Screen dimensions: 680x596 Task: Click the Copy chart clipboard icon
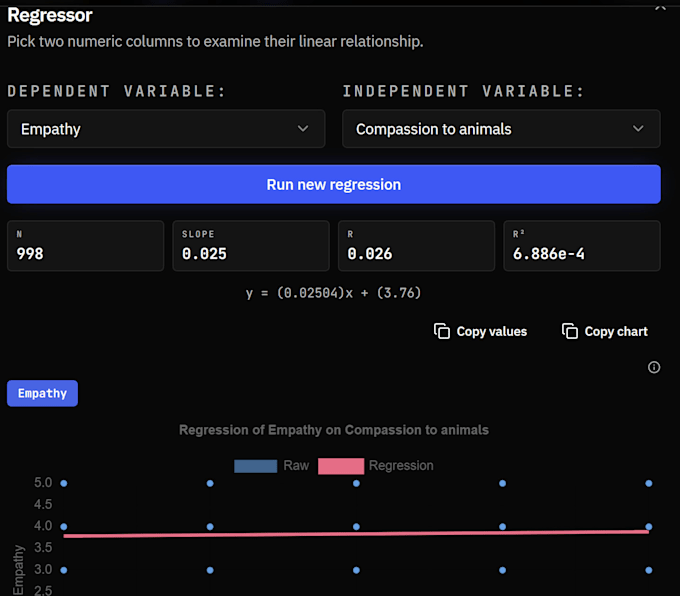(x=570, y=331)
